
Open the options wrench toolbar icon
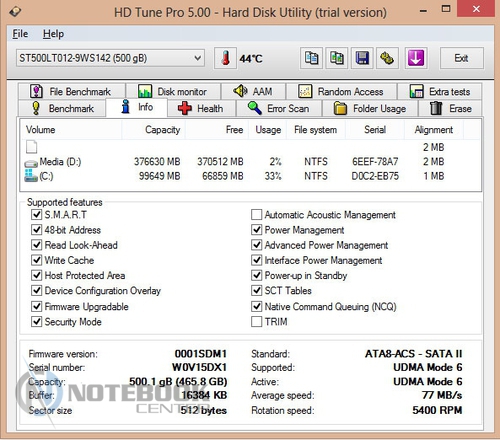coord(387,58)
